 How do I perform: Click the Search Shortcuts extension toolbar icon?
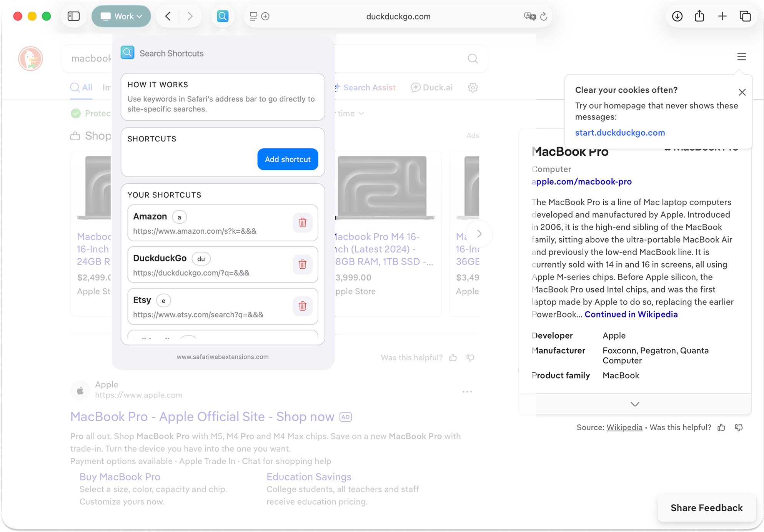click(x=223, y=16)
